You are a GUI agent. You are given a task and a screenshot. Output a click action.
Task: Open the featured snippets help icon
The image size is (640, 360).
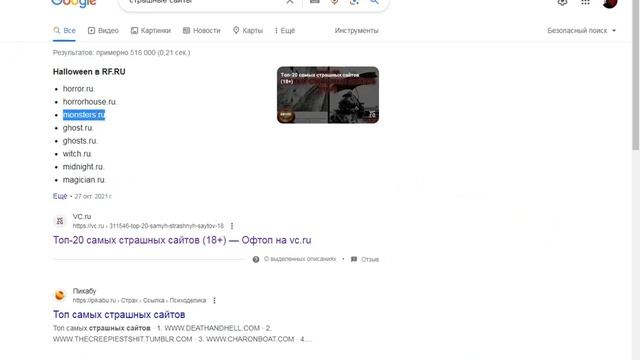point(256,259)
